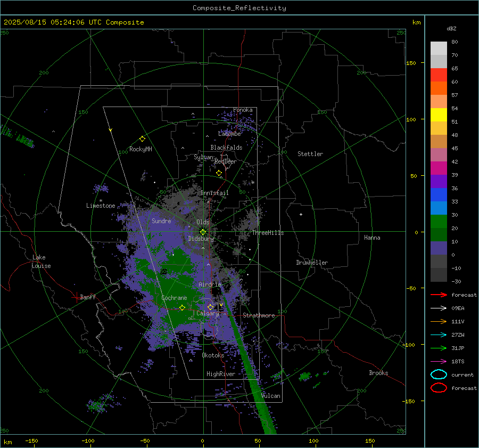Click the Okotoks town label
The height and width of the screenshot is (448, 479).
[213, 355]
